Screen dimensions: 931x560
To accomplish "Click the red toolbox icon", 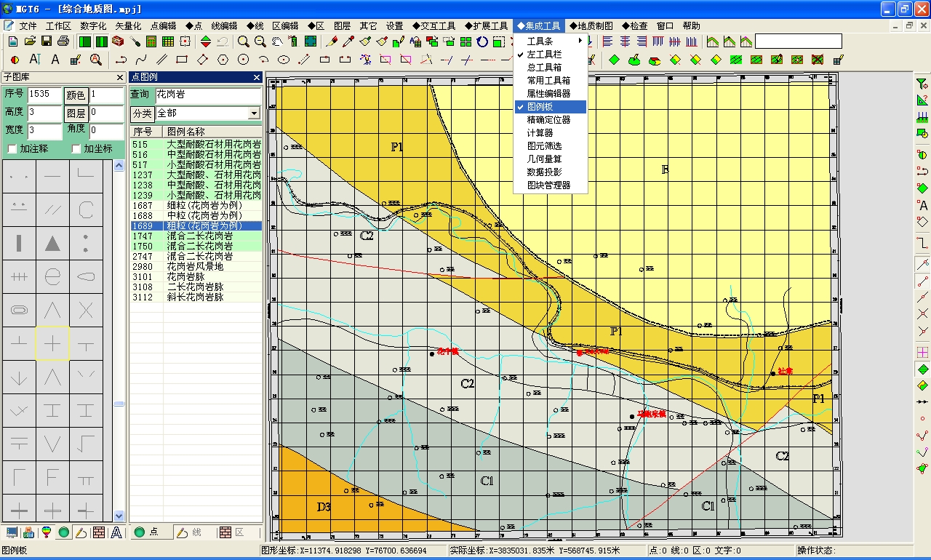I will (117, 41).
